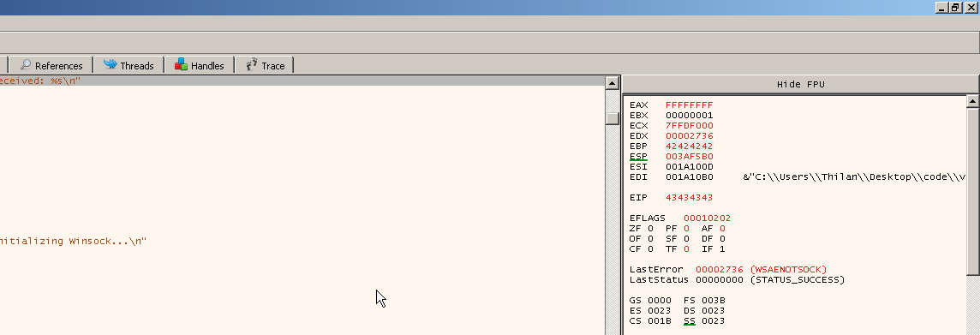
Task: Select EIP value 43434343
Action: [x=690, y=198]
